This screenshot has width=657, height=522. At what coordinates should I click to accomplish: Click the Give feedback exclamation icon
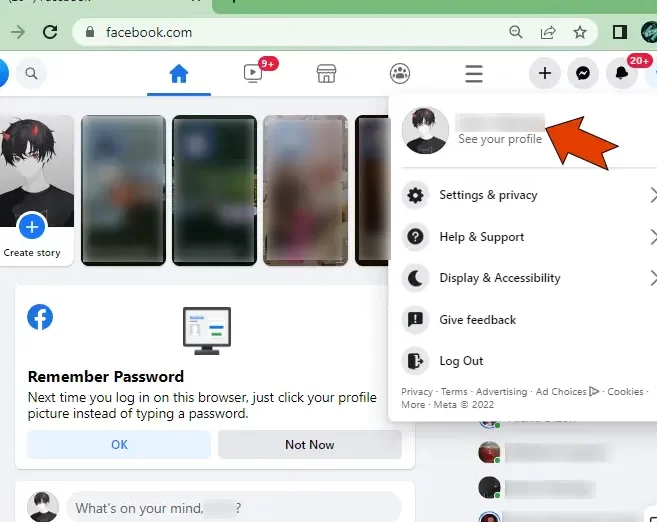(x=415, y=320)
